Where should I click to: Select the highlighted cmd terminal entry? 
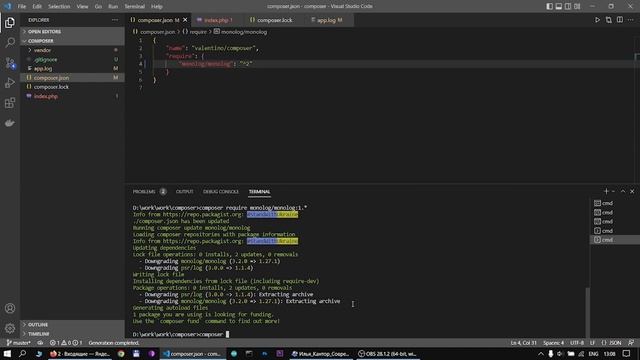click(x=615, y=240)
